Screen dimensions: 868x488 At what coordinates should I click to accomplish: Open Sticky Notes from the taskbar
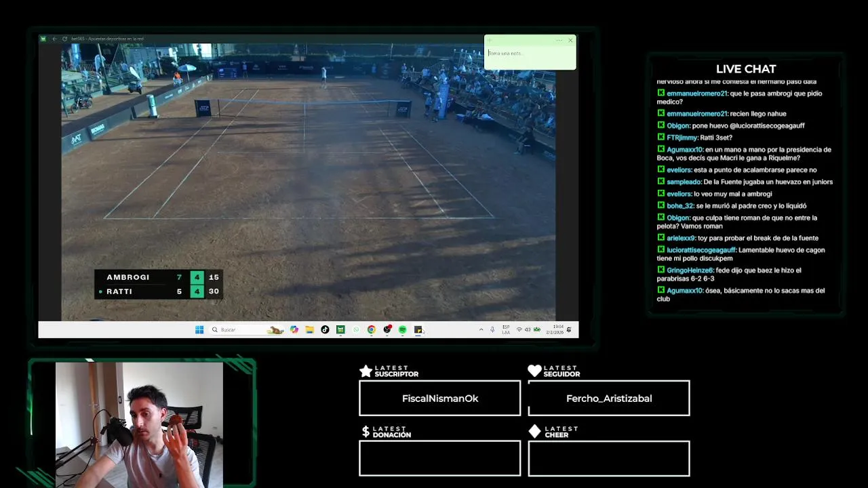tap(418, 329)
